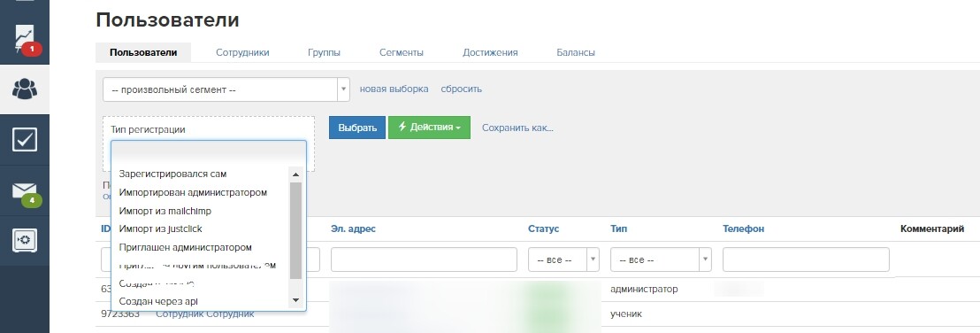The image size is (980, 333).
Task: Choose Импорт из justclick option
Action: 161,229
